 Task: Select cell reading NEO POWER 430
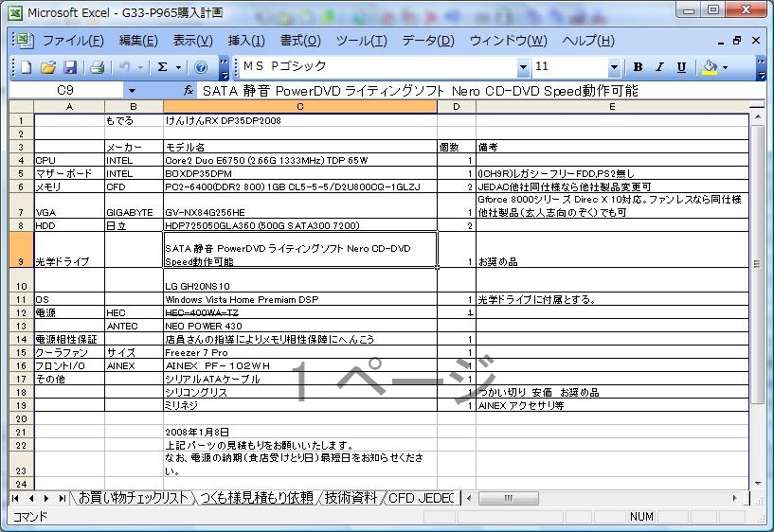point(300,326)
